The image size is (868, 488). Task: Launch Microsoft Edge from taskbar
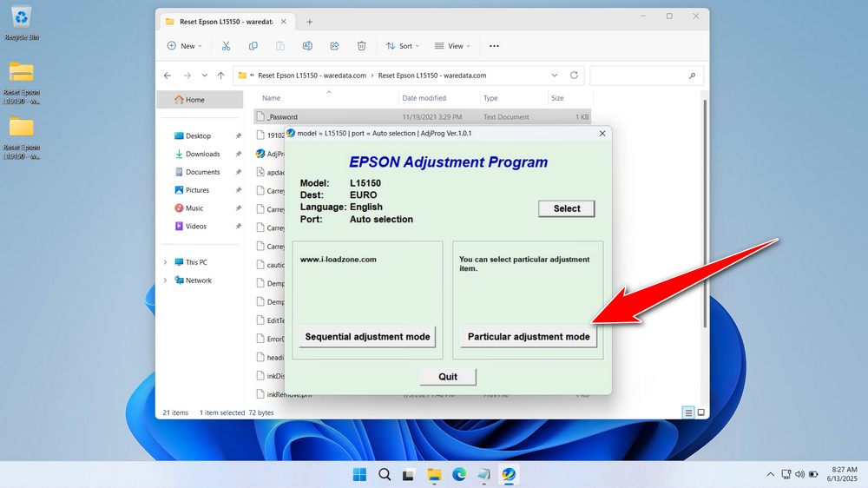tap(459, 475)
